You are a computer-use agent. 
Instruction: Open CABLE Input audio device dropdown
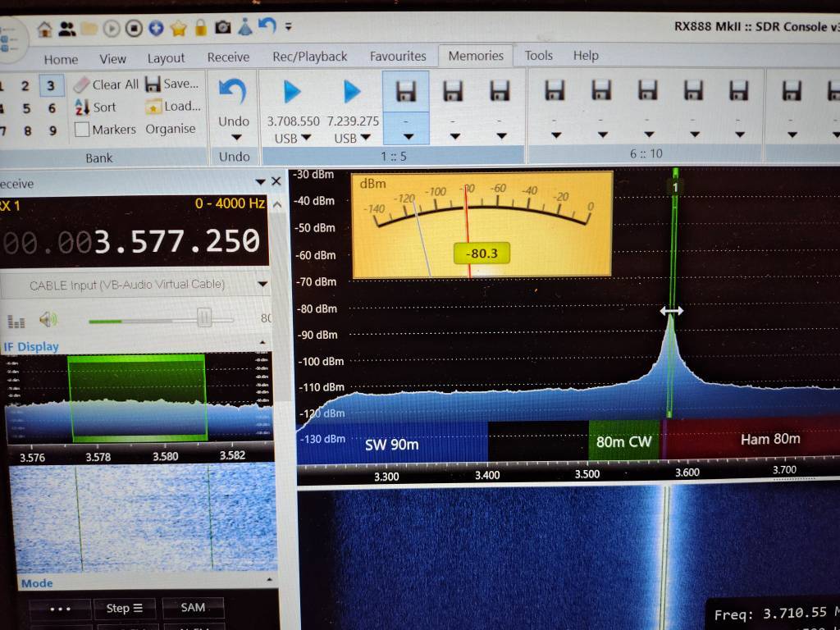pyautogui.click(x=262, y=285)
